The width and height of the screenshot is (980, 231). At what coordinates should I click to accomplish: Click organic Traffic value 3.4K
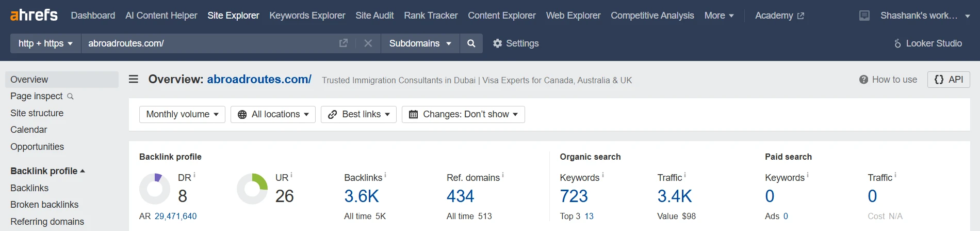click(x=675, y=196)
